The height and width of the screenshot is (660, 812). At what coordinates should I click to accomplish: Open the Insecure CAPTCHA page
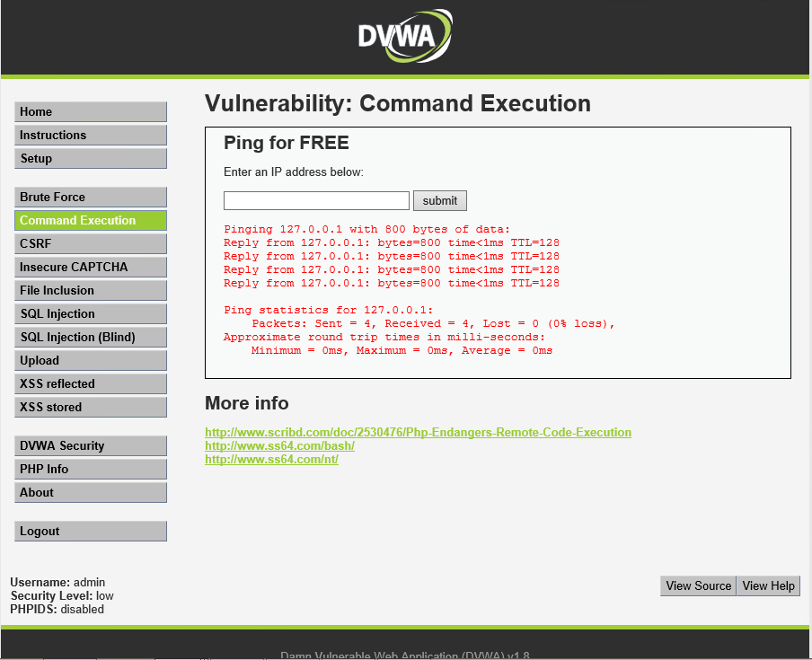coord(91,267)
